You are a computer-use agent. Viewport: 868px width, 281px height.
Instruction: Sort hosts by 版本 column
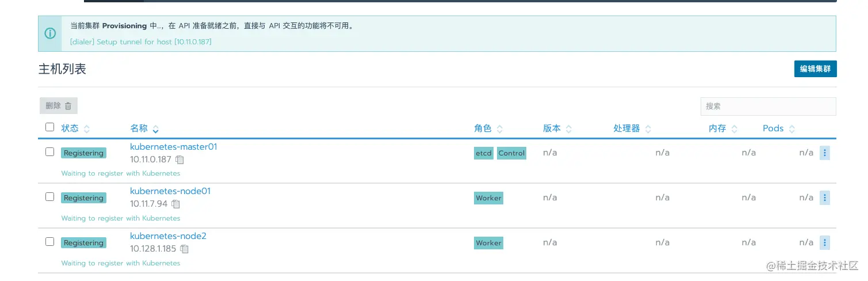(x=557, y=128)
